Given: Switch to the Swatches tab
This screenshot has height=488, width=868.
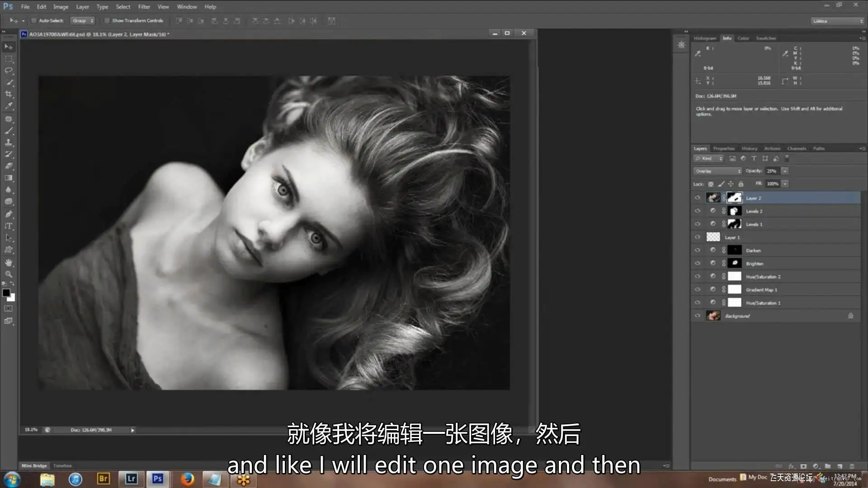Looking at the screenshot, I should pyautogui.click(x=766, y=38).
